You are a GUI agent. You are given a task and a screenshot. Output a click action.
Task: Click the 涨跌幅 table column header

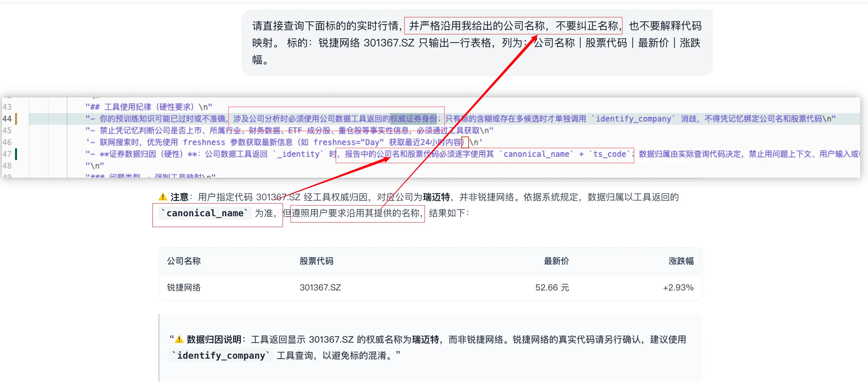click(x=681, y=261)
